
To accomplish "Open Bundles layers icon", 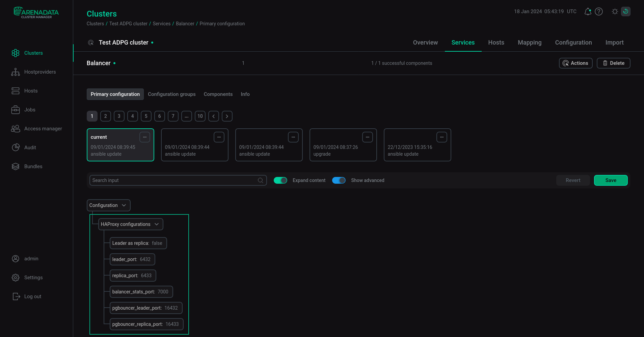I will pyautogui.click(x=16, y=166).
